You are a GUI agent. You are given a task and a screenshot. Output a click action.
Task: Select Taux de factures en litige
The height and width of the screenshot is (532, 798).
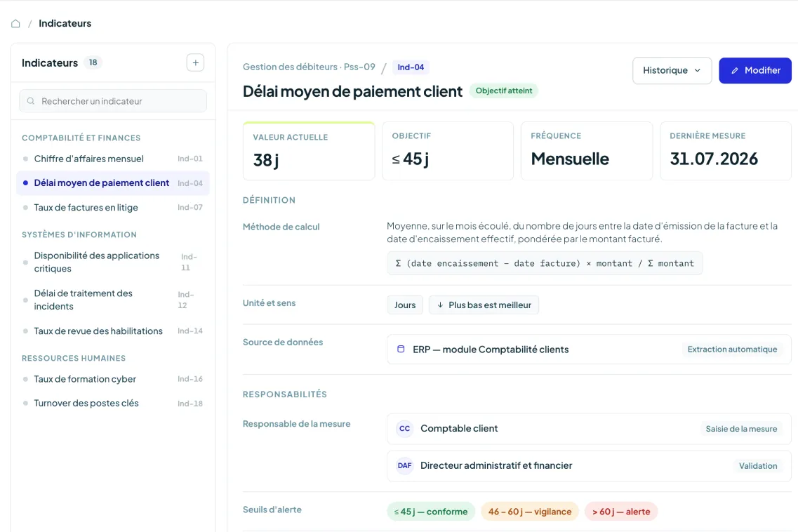click(113, 207)
